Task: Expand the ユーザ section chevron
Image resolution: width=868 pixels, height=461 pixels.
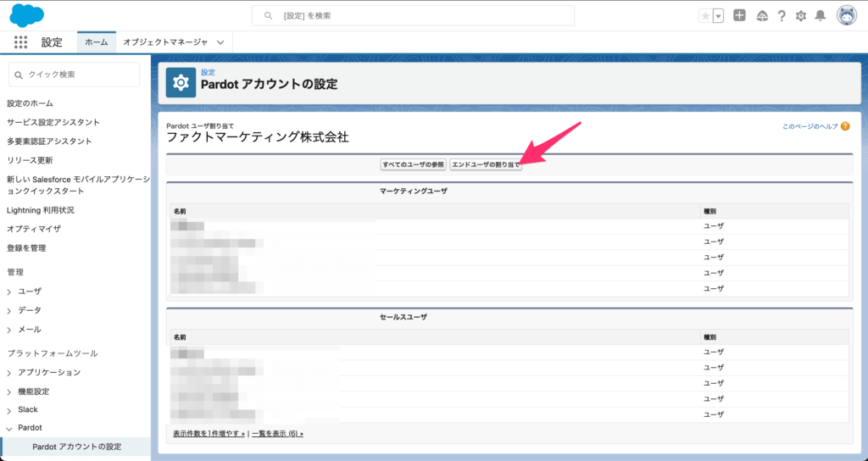Action: 9,292
